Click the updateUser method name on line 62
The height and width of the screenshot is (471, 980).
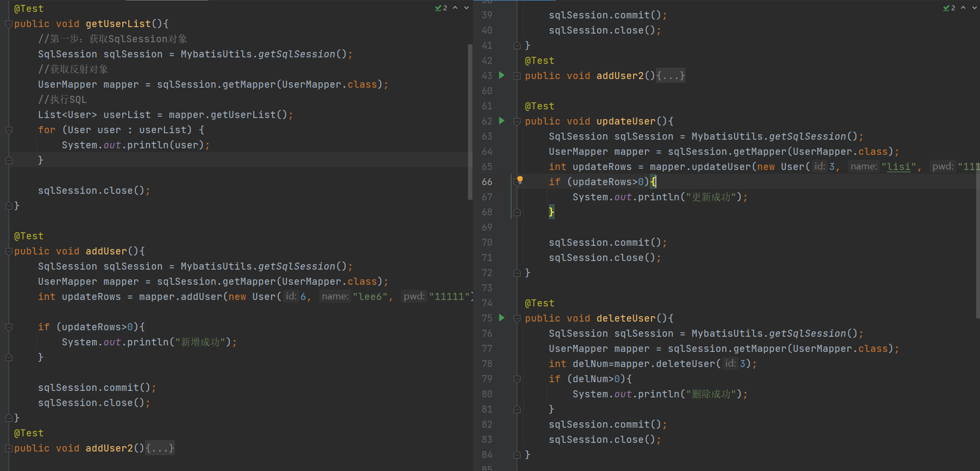[626, 121]
